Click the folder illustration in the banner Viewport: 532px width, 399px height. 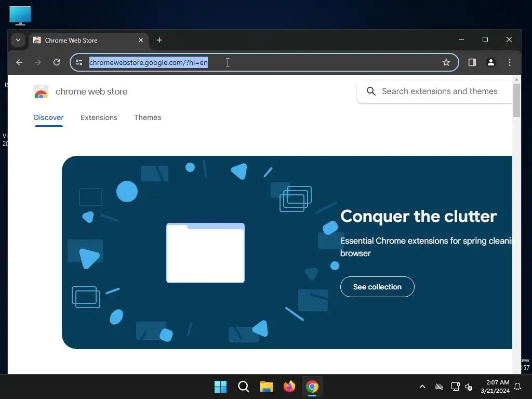click(x=205, y=253)
